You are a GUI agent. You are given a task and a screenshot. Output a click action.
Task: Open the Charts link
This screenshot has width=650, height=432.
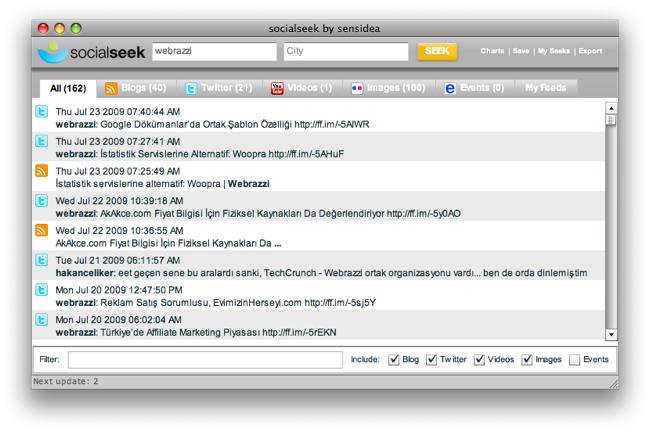492,51
